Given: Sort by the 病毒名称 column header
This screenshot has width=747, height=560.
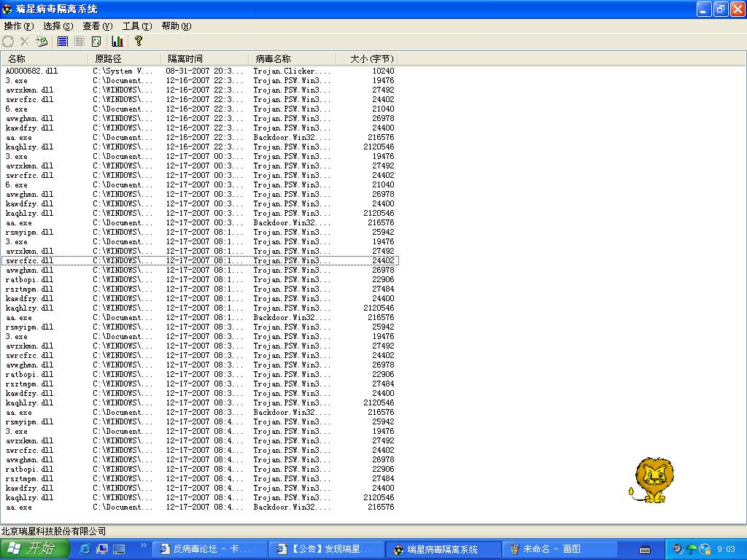Looking at the screenshot, I should pyautogui.click(x=292, y=58).
